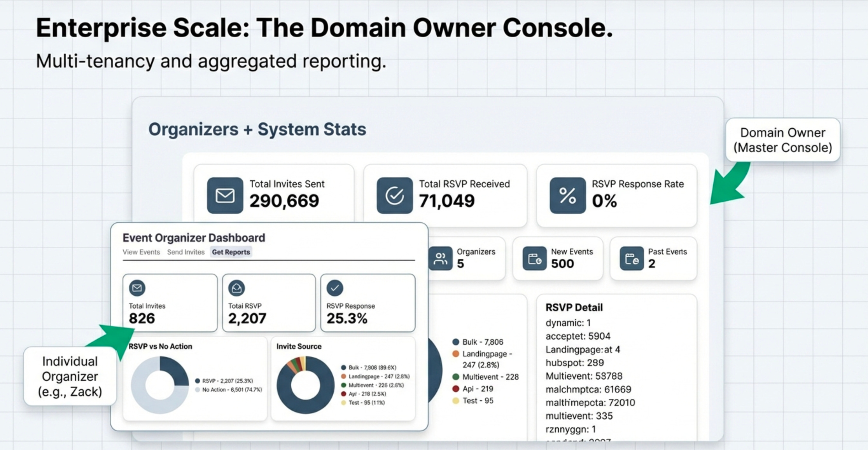Click the checkmark icon beside Total RSVP Received
Viewport: 868px width, 450px height.
394,195
